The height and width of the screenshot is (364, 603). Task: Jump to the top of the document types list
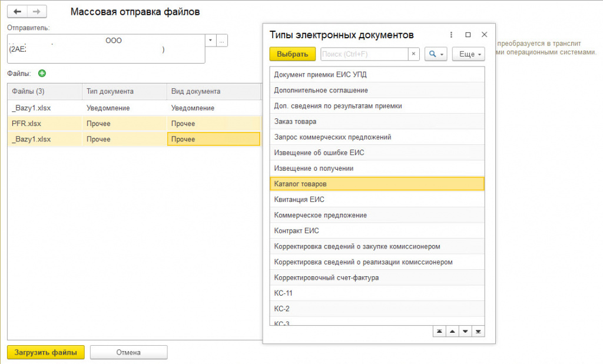pyautogui.click(x=439, y=332)
